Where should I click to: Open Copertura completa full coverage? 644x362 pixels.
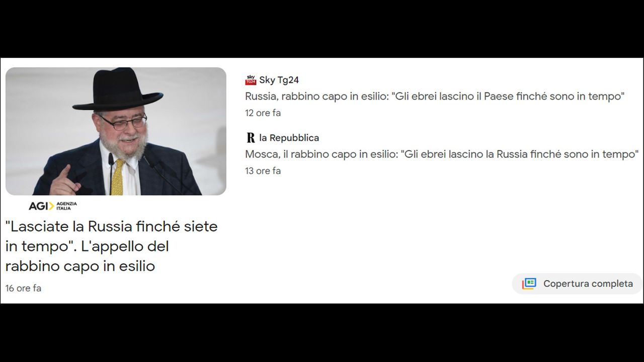tap(578, 284)
